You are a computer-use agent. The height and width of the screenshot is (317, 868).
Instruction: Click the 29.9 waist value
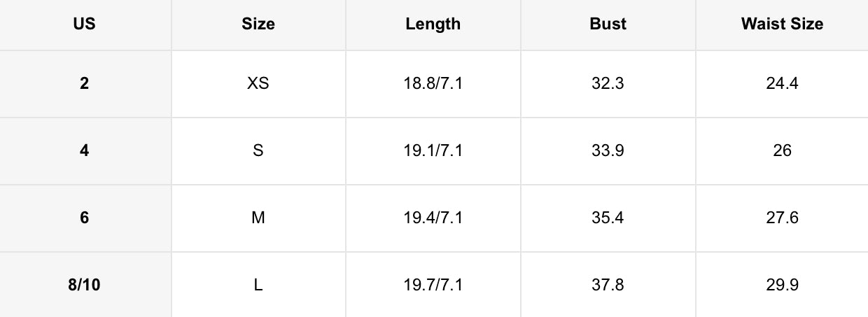(782, 286)
